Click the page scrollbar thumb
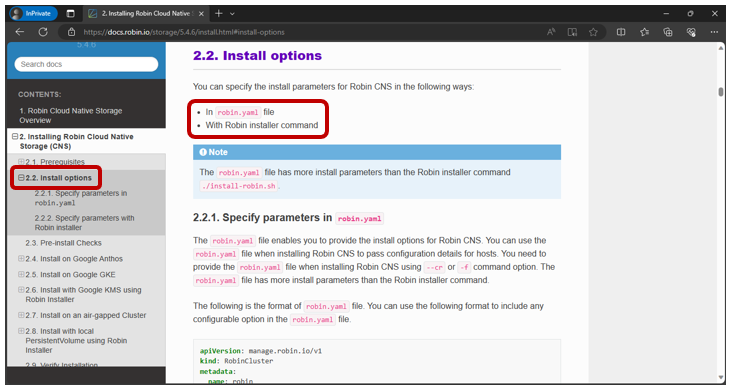This screenshot has height=390, width=733. pos(721,92)
